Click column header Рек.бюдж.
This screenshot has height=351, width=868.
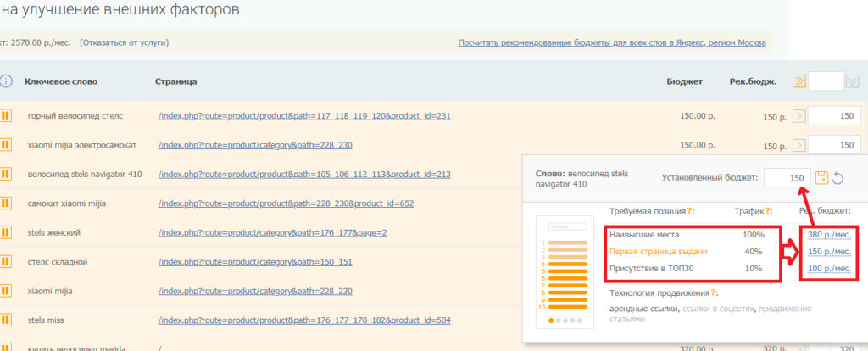(x=753, y=82)
